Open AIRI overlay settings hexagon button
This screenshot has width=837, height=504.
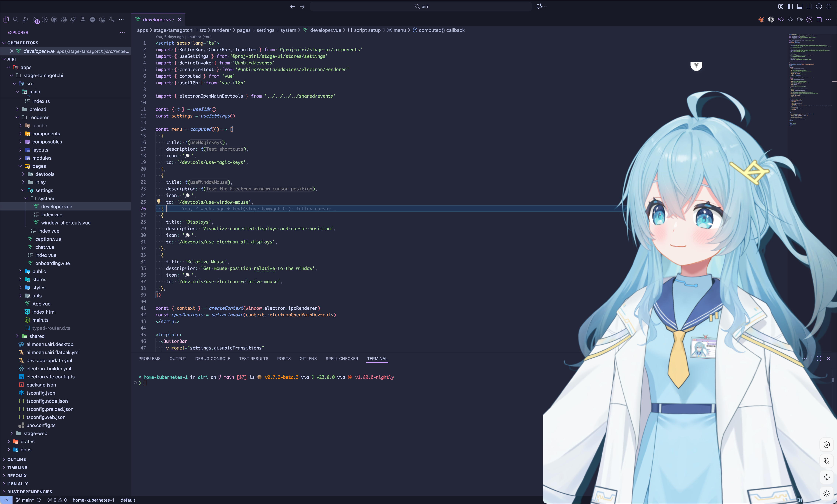(826, 445)
